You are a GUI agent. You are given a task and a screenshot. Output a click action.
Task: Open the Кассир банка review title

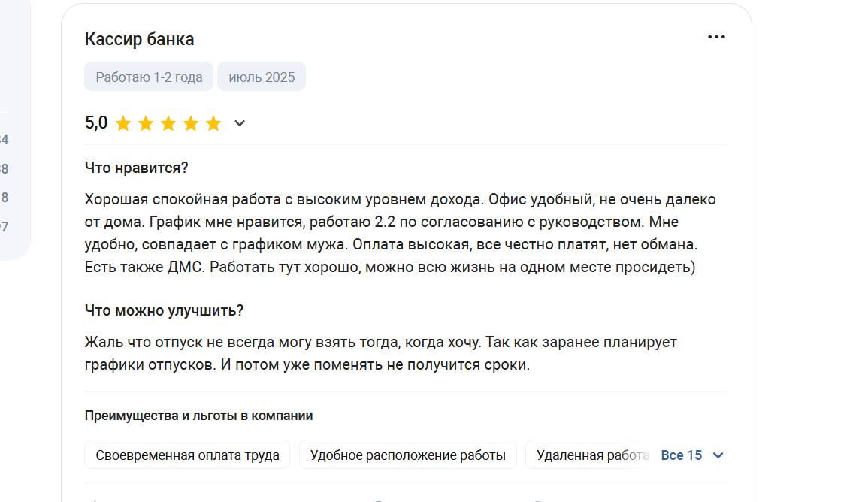140,39
